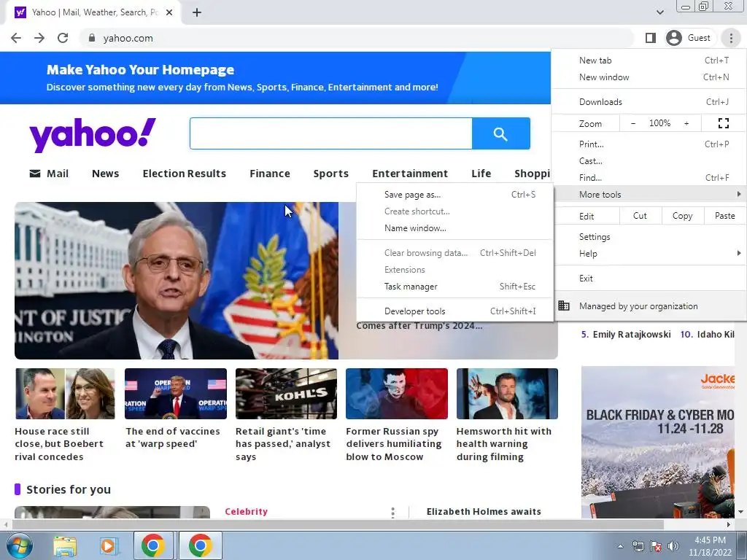This screenshot has height=560, width=747.
Task: Open the Boebert House race story thumbnail
Action: (x=65, y=394)
